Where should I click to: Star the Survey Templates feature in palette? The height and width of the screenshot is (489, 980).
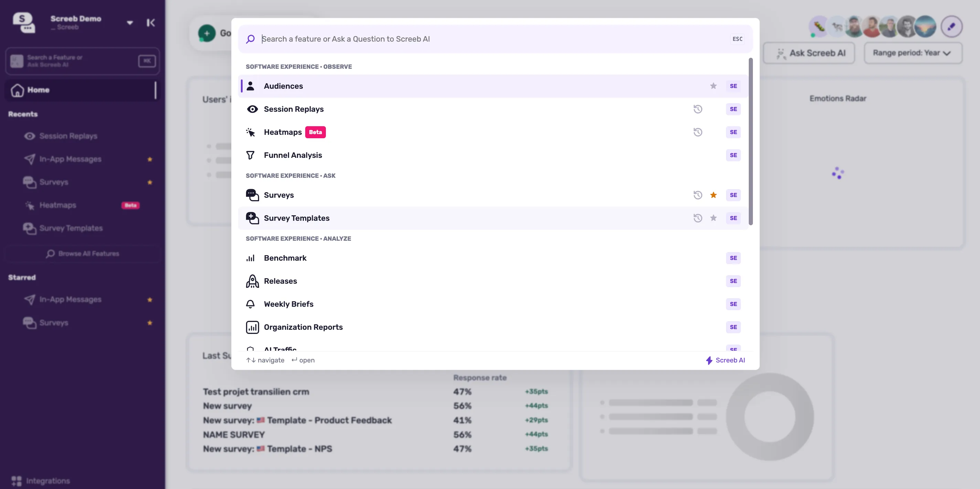(x=713, y=218)
